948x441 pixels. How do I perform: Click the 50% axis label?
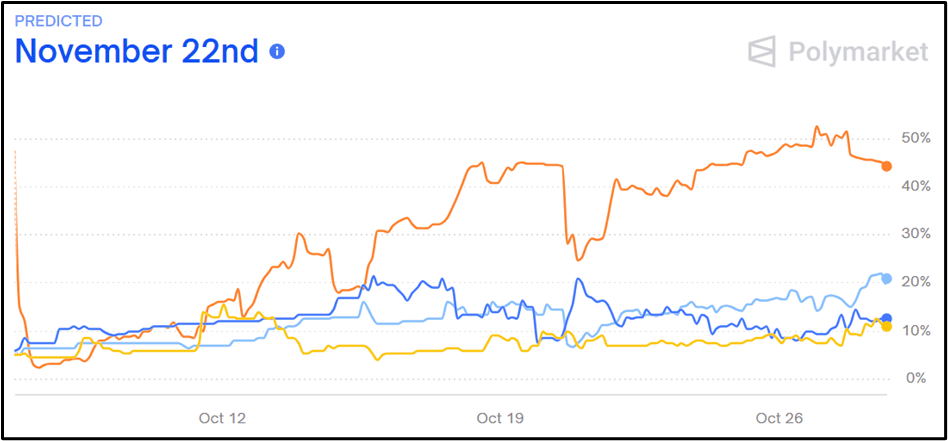pos(918,137)
